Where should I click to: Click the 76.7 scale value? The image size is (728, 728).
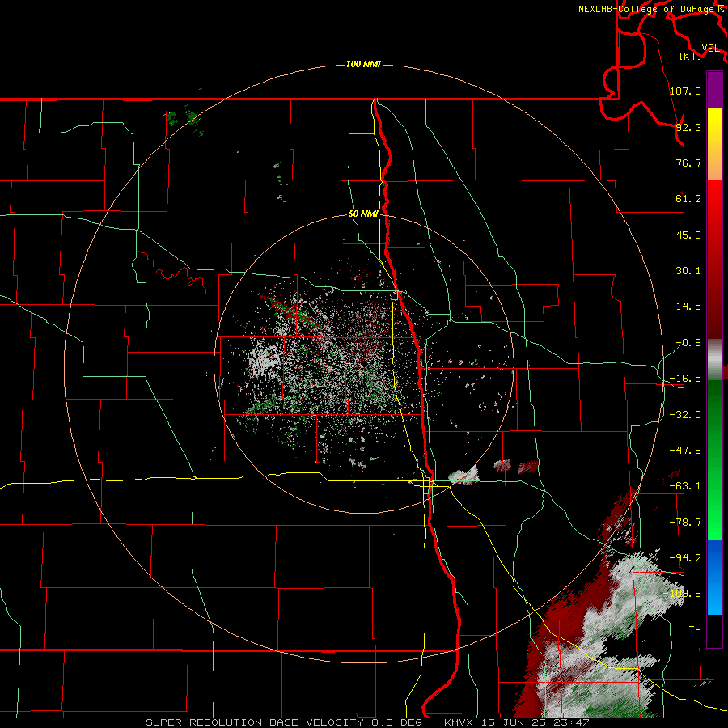coord(688,163)
